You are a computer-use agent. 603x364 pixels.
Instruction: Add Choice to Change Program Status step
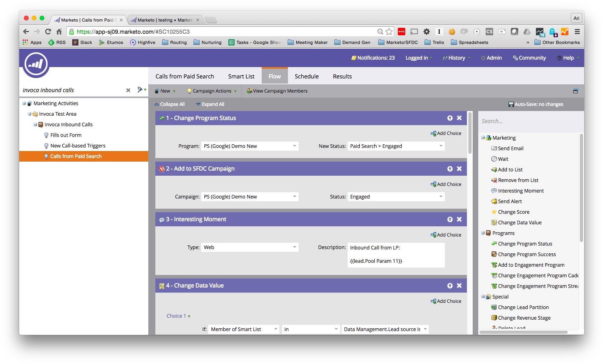click(x=446, y=133)
